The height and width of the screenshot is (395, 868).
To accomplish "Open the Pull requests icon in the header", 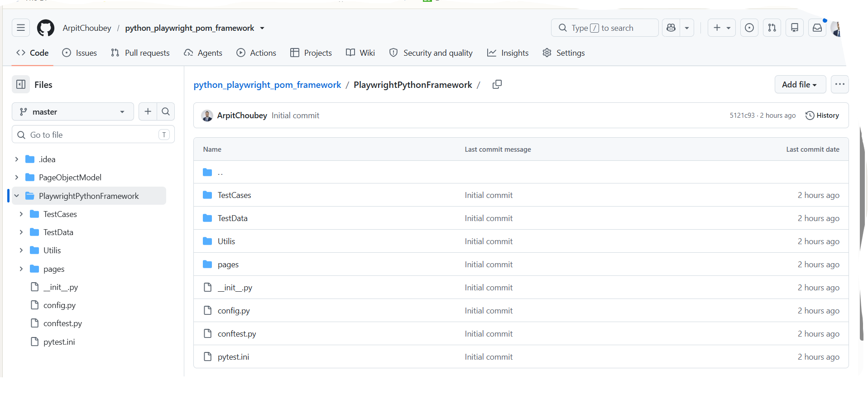I will point(772,28).
